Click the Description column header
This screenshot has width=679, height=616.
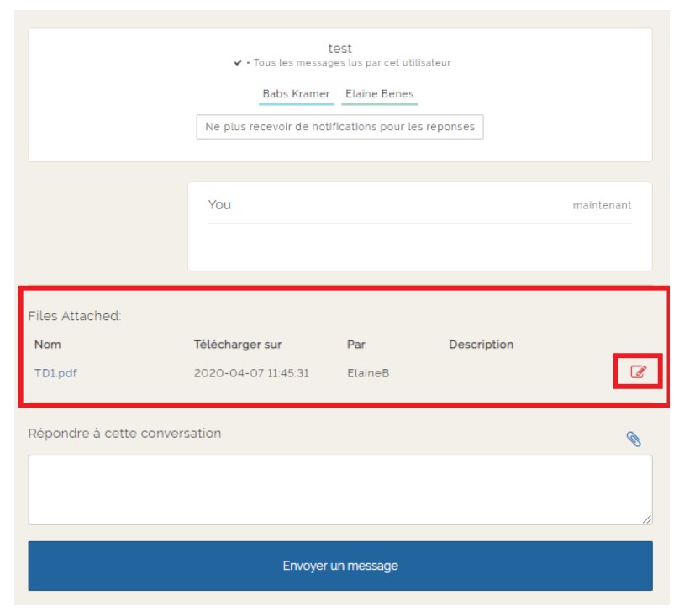(x=481, y=345)
